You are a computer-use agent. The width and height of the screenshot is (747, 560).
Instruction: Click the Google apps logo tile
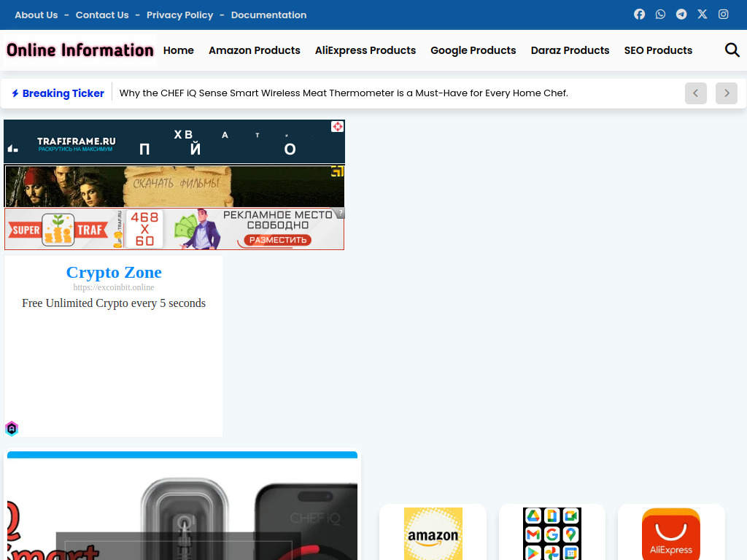pyautogui.click(x=551, y=534)
